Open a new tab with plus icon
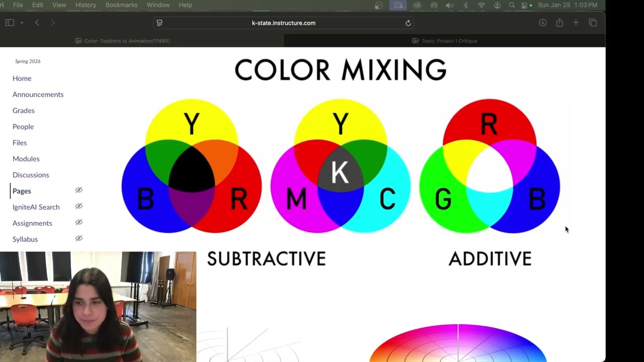644x362 pixels. coord(576,23)
